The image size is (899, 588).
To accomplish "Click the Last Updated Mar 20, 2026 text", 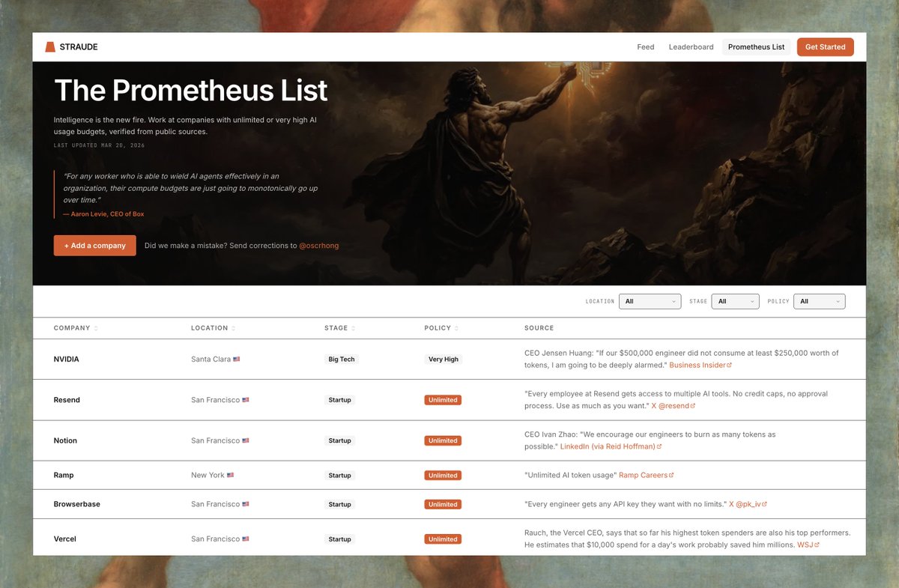I will click(100, 145).
